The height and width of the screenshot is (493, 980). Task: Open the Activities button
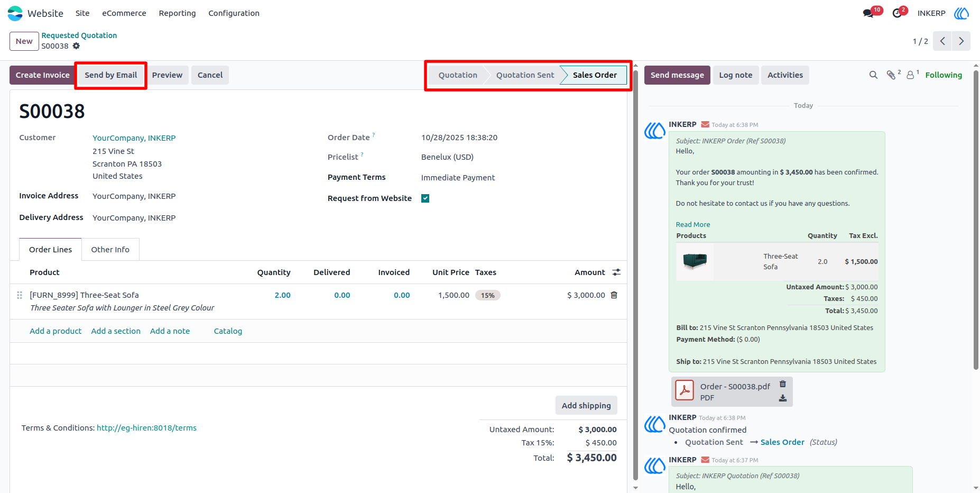click(785, 75)
